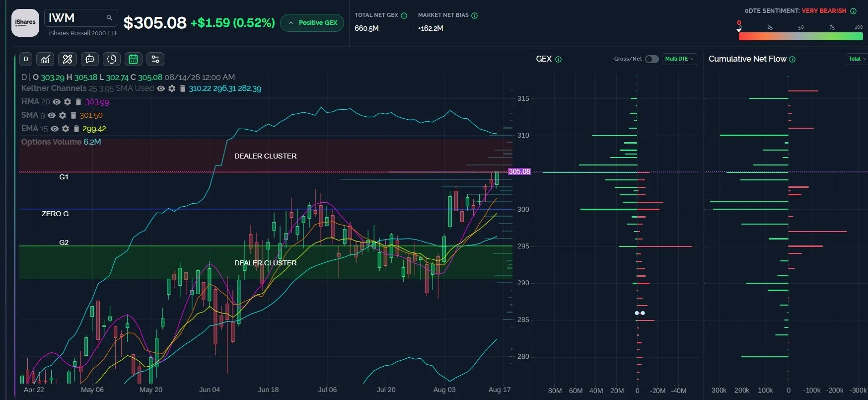
Task: Click the Jun 18 date on time axis
Action: (268, 390)
